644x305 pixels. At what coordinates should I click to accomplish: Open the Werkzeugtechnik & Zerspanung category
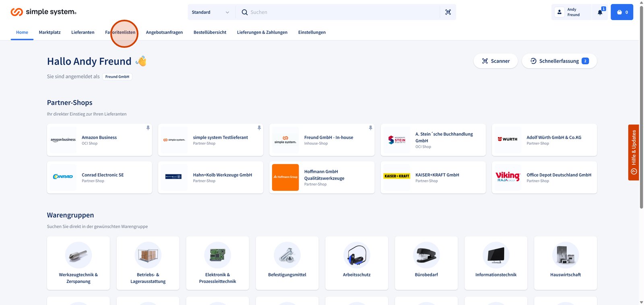(78, 263)
